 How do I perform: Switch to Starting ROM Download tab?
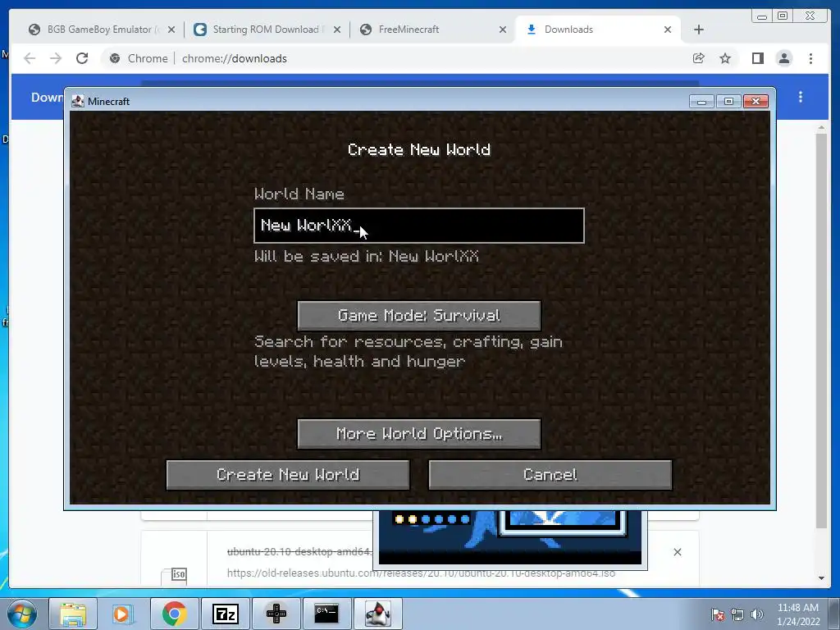coord(265,30)
